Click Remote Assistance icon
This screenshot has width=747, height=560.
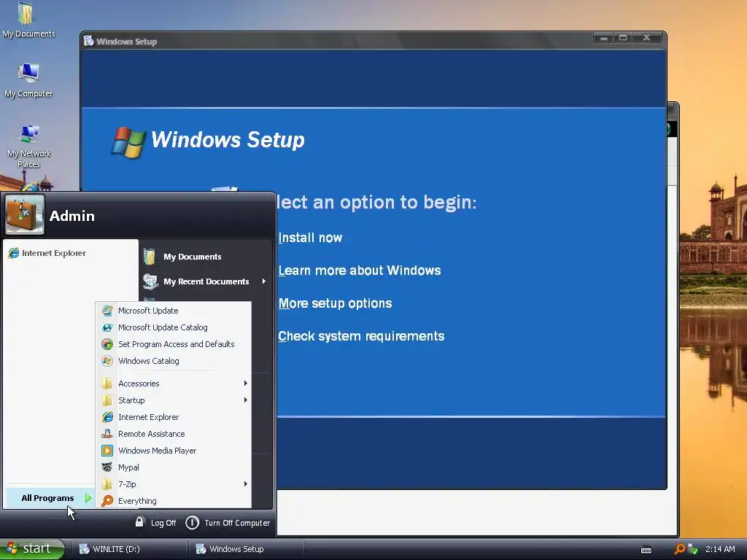107,434
